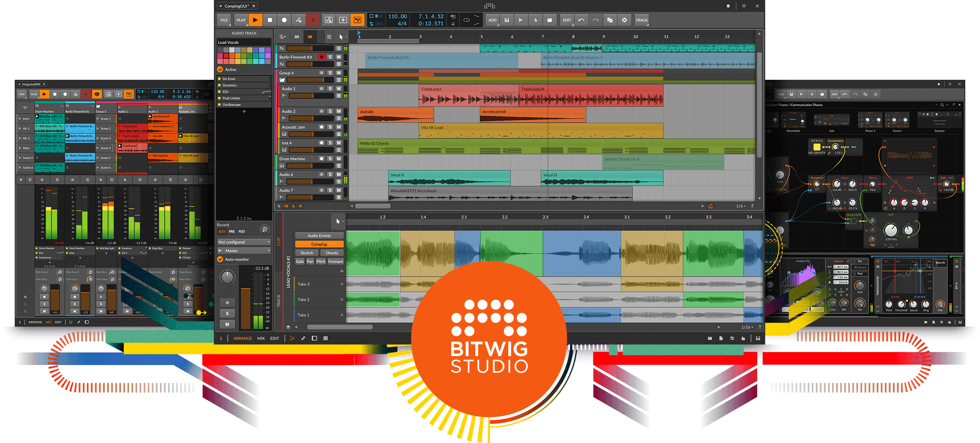Open the PLAY menu
980x443 pixels.
(x=241, y=20)
